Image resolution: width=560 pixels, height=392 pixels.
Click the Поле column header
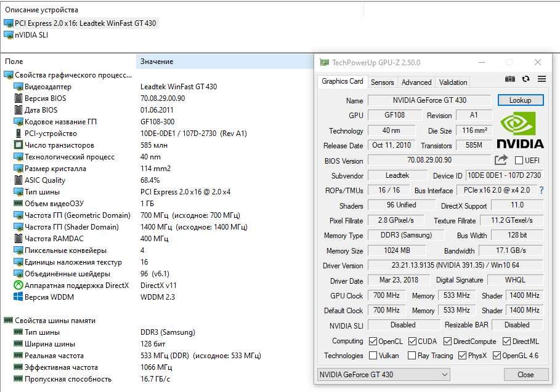68,62
